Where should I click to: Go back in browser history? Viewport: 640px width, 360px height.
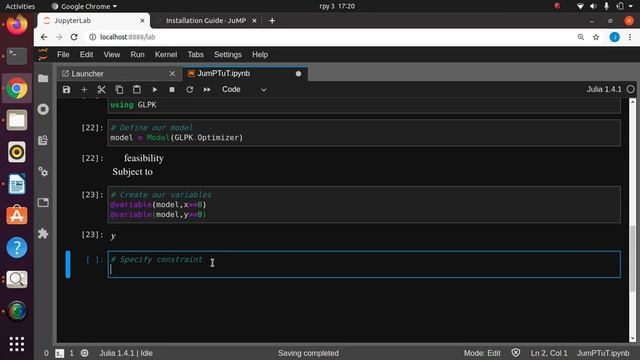44,37
